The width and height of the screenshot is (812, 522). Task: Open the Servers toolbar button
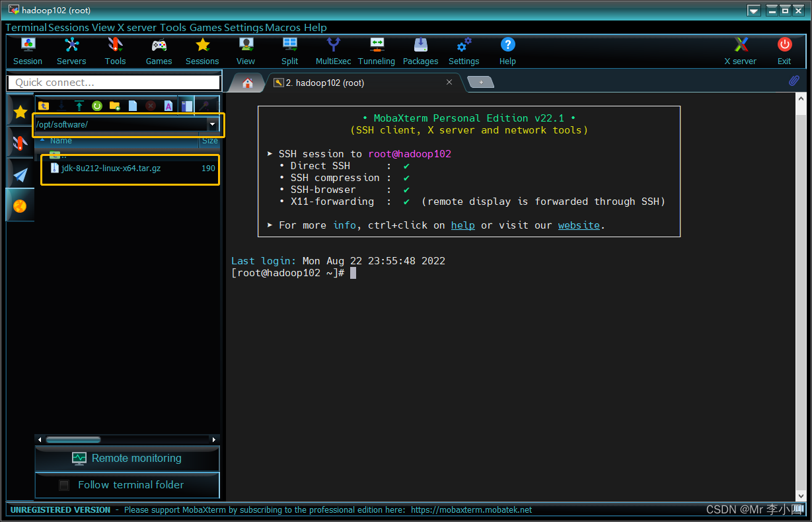pos(71,52)
